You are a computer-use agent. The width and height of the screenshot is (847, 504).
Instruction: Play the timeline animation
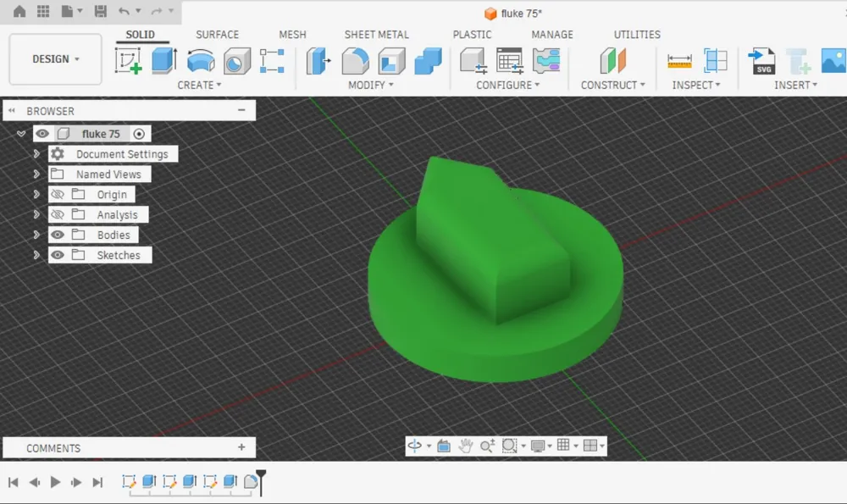(x=55, y=482)
